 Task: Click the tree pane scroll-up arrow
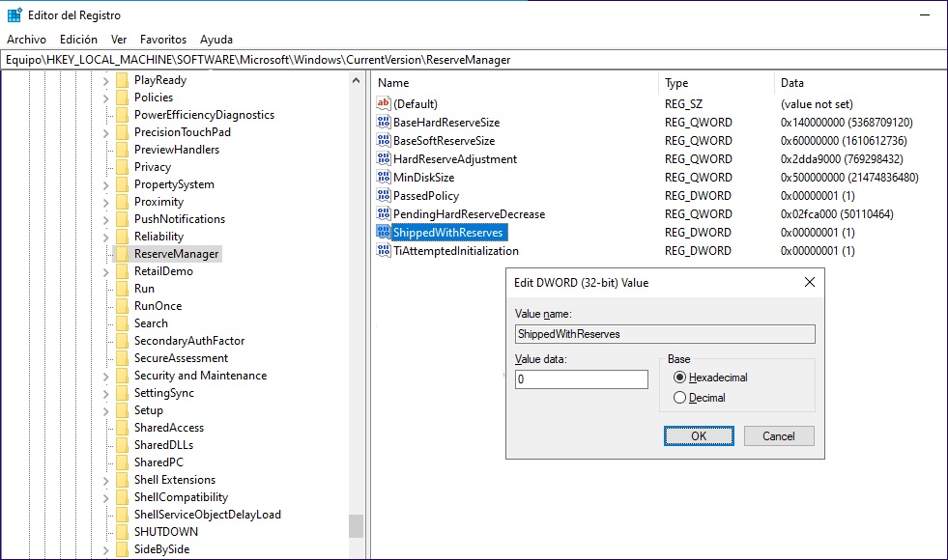pyautogui.click(x=357, y=80)
